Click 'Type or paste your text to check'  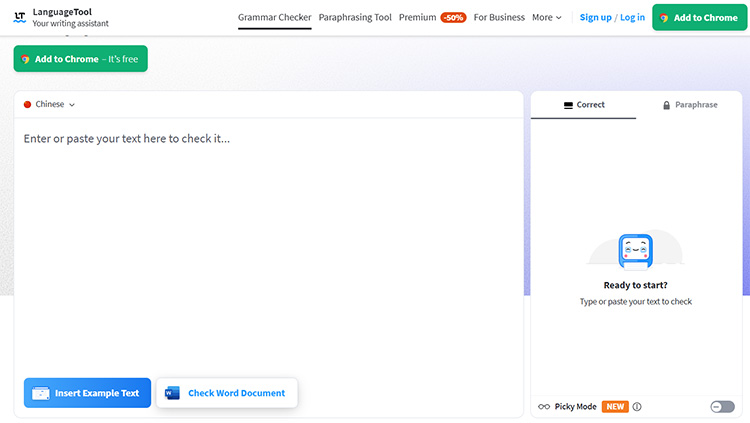pyautogui.click(x=636, y=301)
